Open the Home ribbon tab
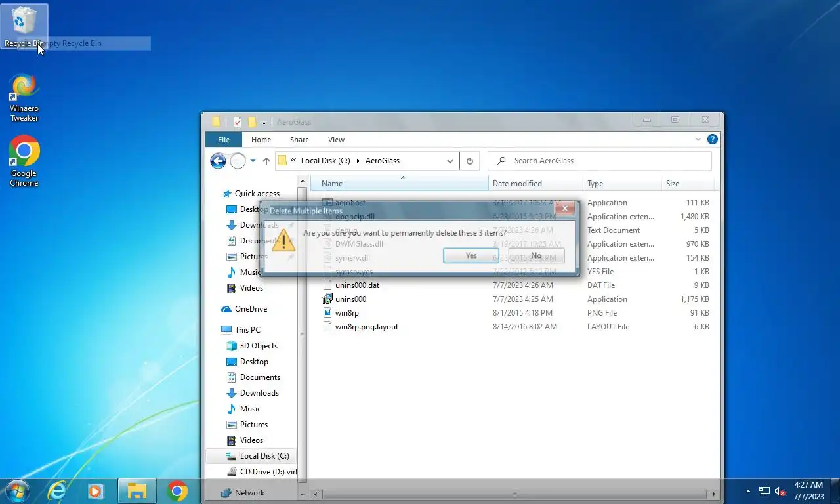The width and height of the screenshot is (840, 504). tap(261, 140)
